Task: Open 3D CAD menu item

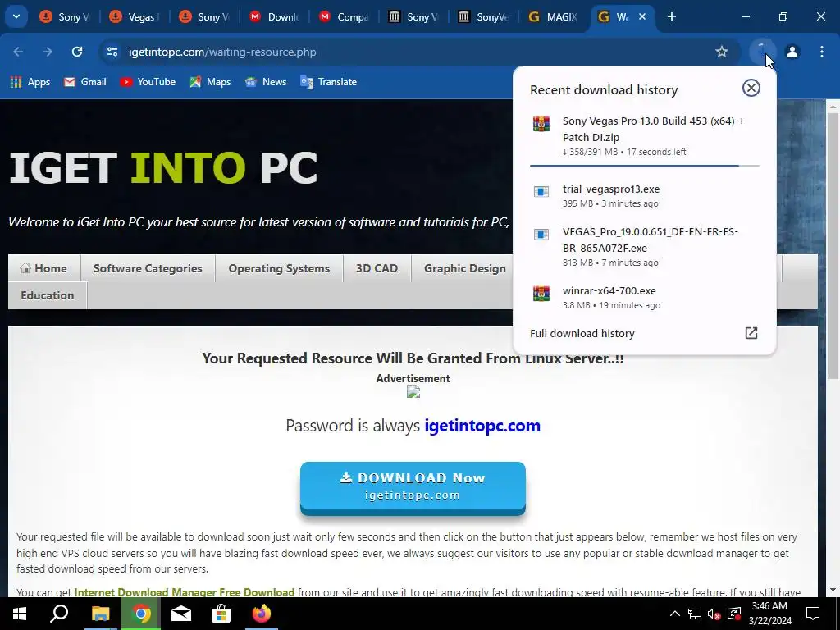Action: pyautogui.click(x=377, y=268)
